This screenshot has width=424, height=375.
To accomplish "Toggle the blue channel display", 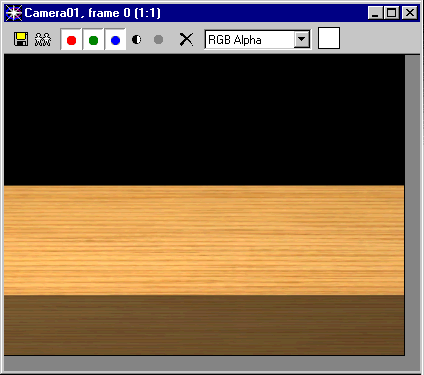I will pyautogui.click(x=115, y=40).
